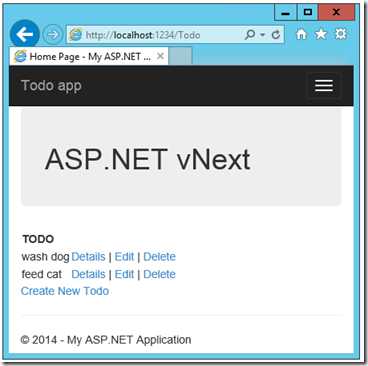Expand the hamburger navigation menu
368x366 pixels.
point(324,86)
